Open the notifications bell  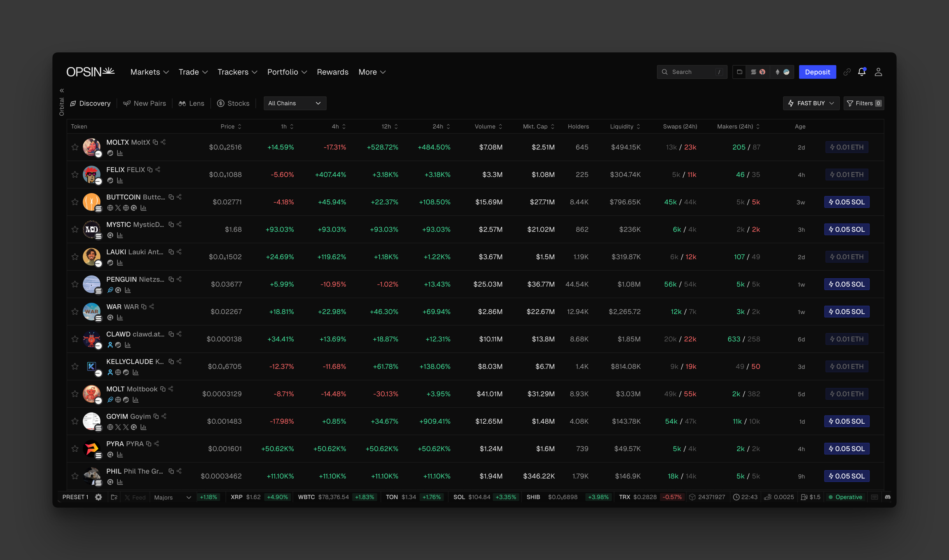click(x=862, y=72)
